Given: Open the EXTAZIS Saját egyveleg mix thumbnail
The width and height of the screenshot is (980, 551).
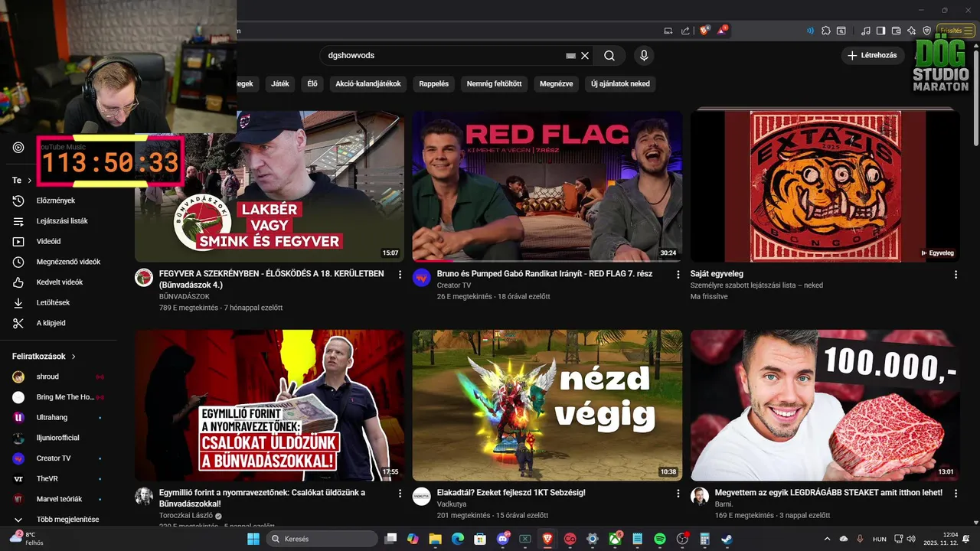Looking at the screenshot, I should (x=825, y=187).
